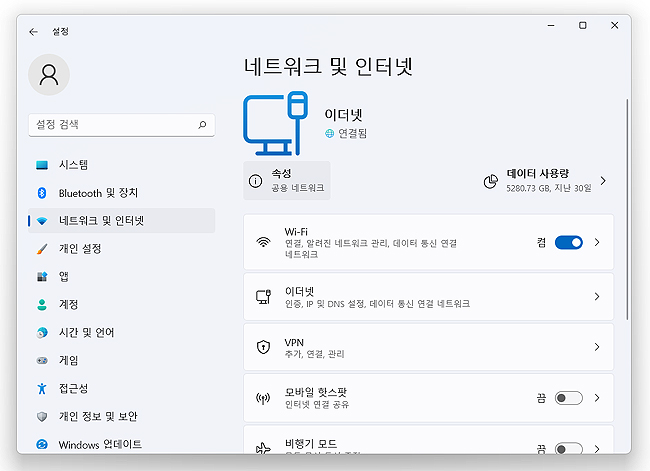Viewport: 650px width, 471px height.
Task: Click the search magnifier icon
Action: 202,125
